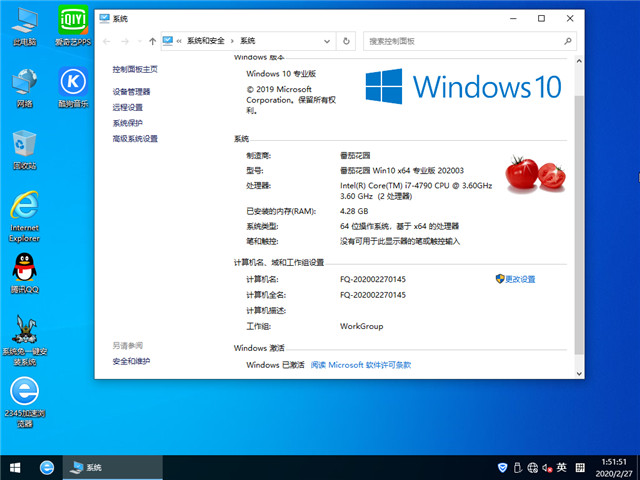Viewport: 640px width, 480px height.
Task: Open 系统兔一键安装系统 desktop icon
Action: pyautogui.click(x=24, y=340)
